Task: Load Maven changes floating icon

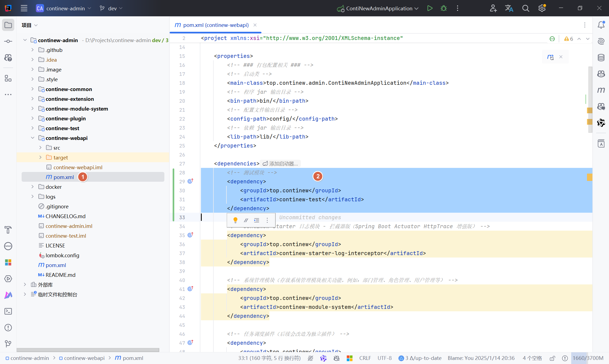Action: [550, 57]
